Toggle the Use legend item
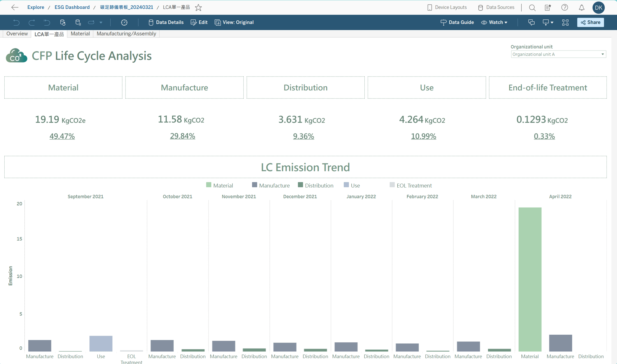Viewport: 617px width, 364px height. coord(355,185)
